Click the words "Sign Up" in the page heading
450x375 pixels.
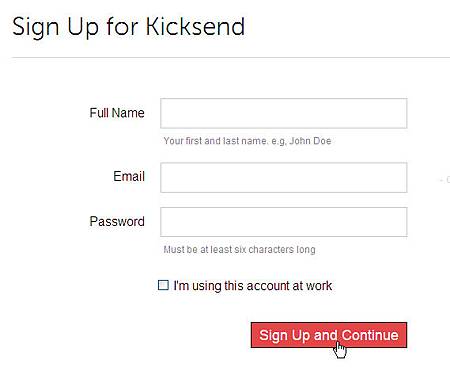[55, 27]
